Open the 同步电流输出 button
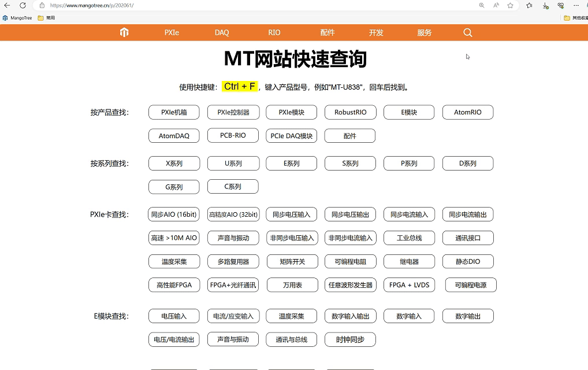The width and height of the screenshot is (588, 370). pyautogui.click(x=468, y=214)
